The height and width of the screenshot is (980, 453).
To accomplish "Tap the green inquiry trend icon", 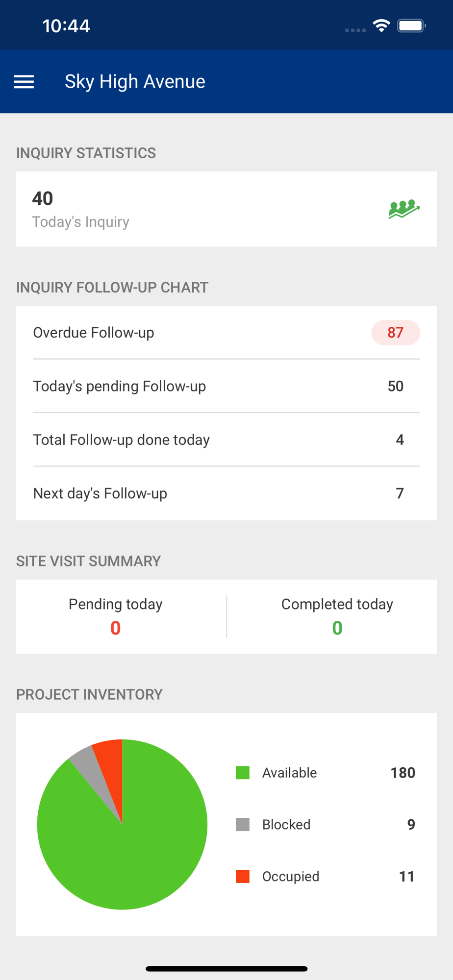I will [x=404, y=209].
